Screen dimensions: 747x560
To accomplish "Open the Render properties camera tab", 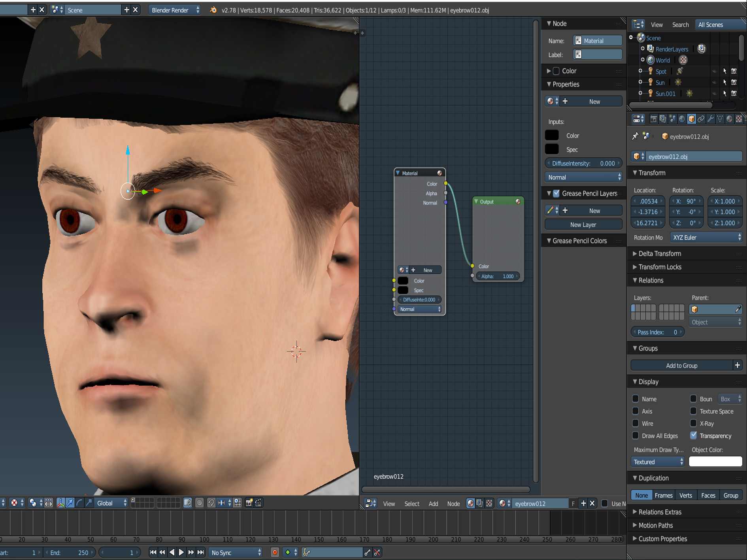I will coord(653,119).
